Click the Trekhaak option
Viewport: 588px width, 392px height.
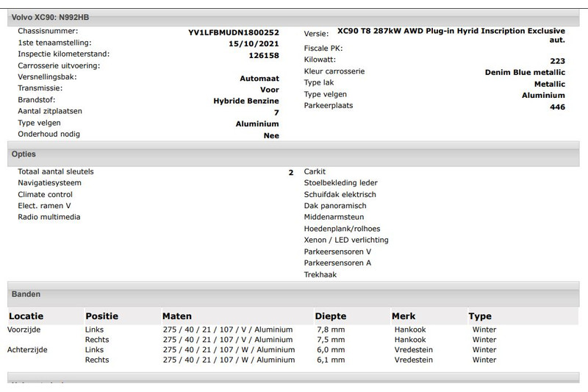320,274
